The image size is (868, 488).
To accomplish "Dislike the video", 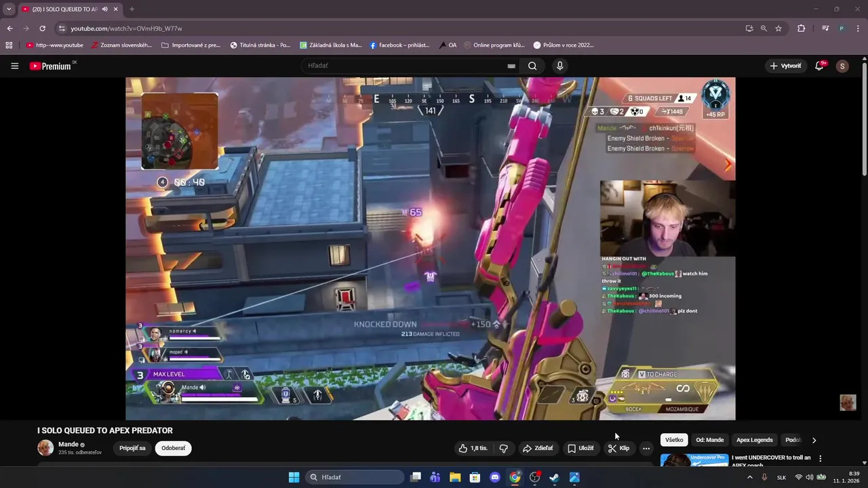I will tap(504, 448).
